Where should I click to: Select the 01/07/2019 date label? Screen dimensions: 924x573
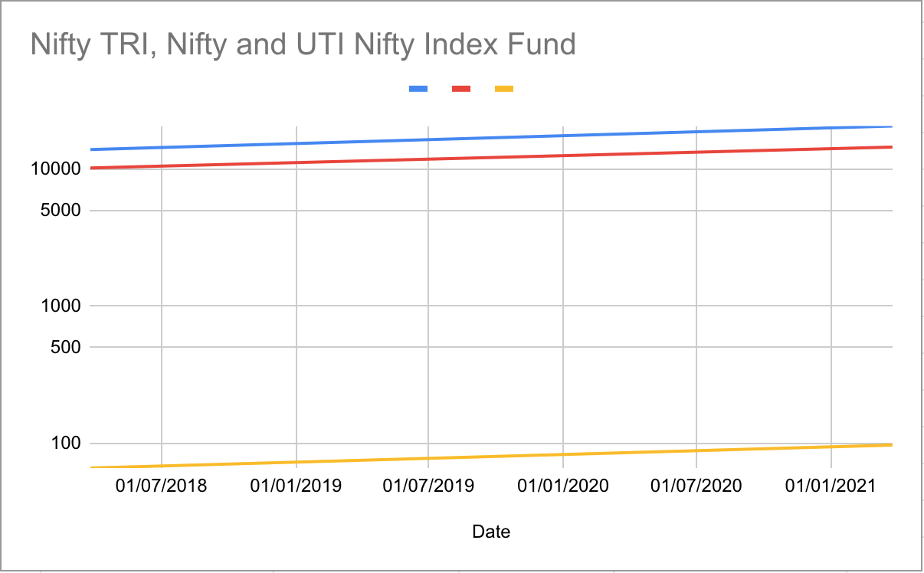[428, 486]
